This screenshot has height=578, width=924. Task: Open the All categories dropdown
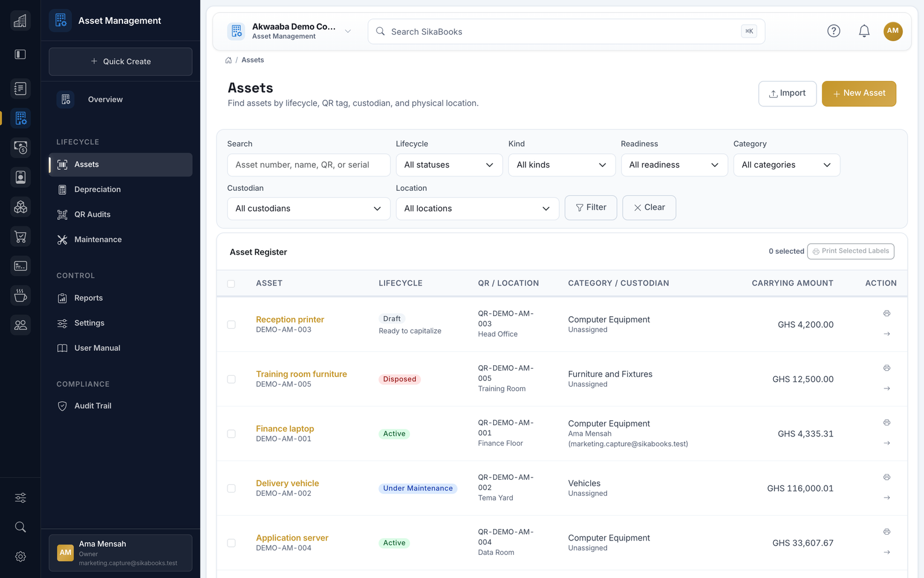coord(787,165)
